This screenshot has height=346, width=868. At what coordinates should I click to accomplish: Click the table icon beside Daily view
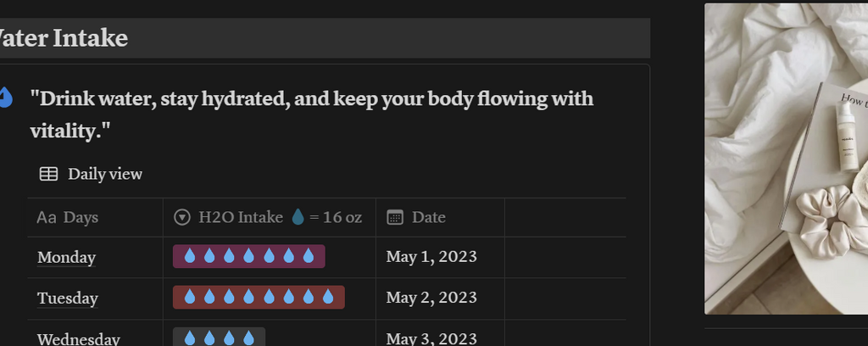coord(49,174)
